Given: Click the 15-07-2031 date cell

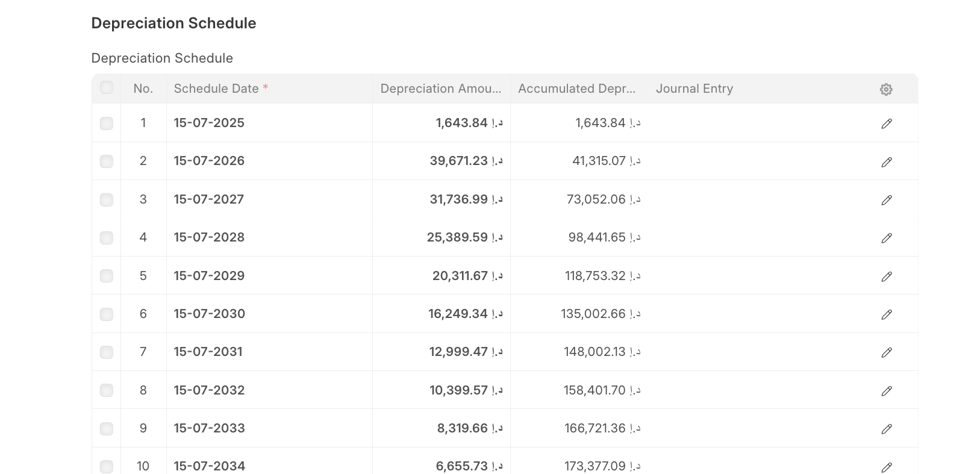Looking at the screenshot, I should coord(269,352).
